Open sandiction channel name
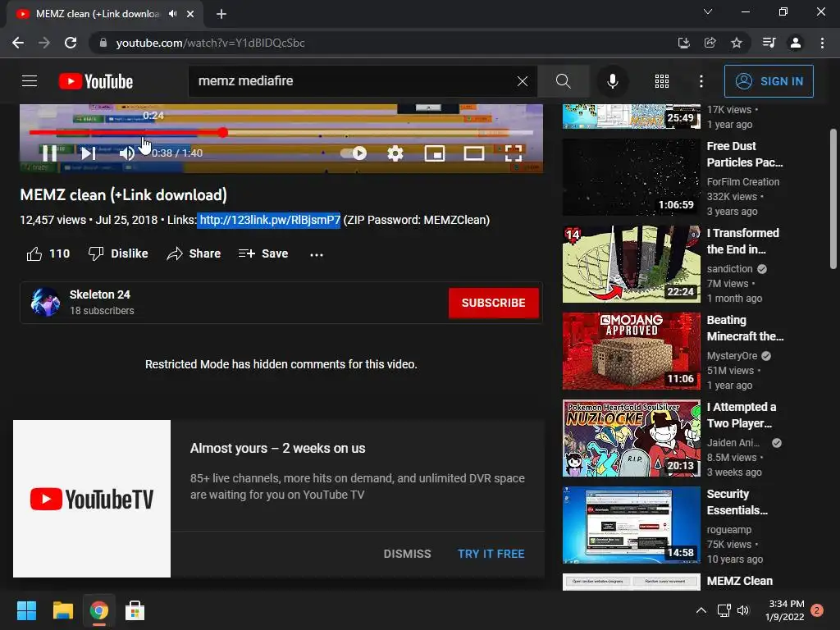 (729, 269)
